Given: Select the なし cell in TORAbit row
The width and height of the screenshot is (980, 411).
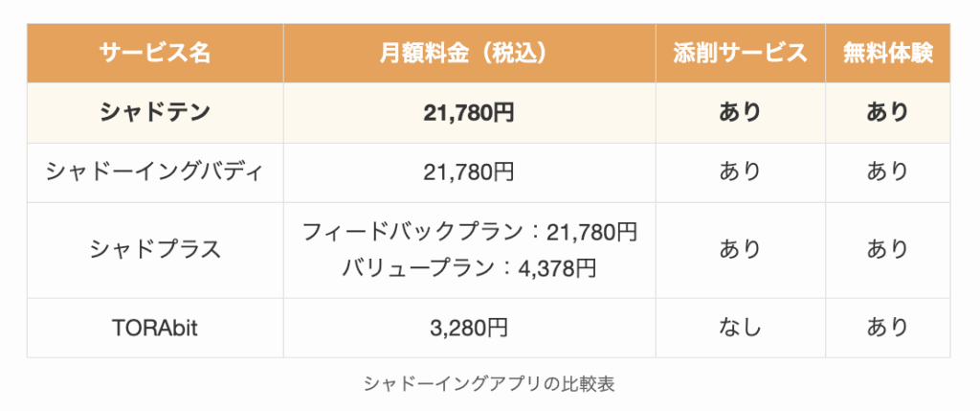Looking at the screenshot, I should (740, 328).
